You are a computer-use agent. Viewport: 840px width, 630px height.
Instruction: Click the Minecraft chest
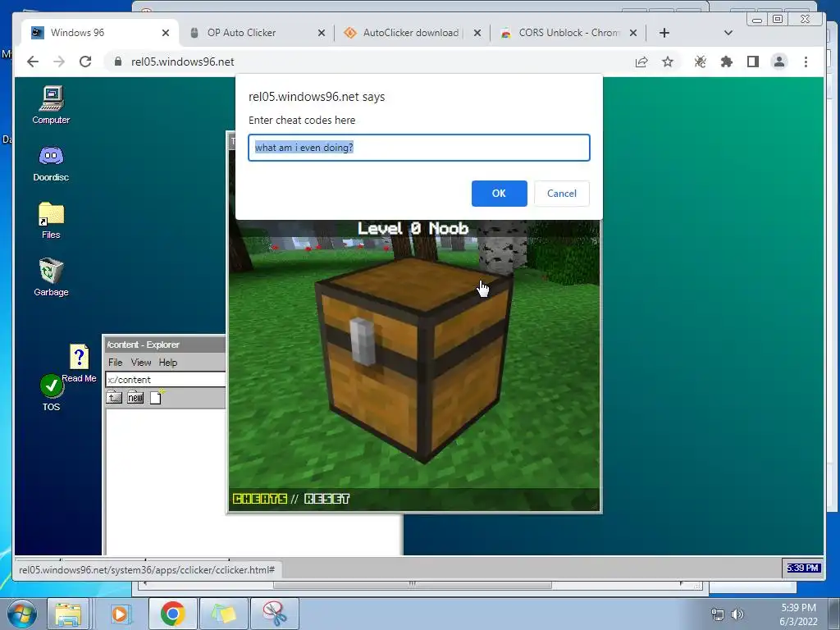point(413,359)
